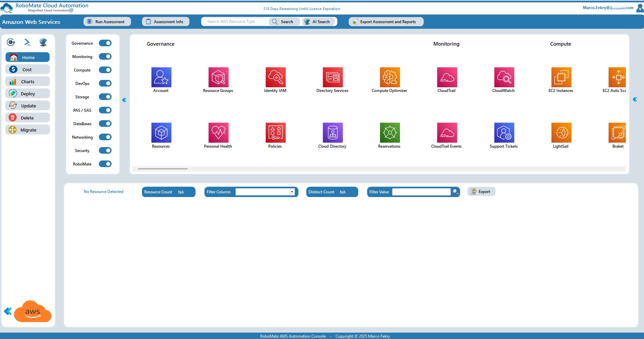Screen dimensions: 644x339
Task: Open the terminal prompt icon in sidebar
Action: tap(27, 42)
